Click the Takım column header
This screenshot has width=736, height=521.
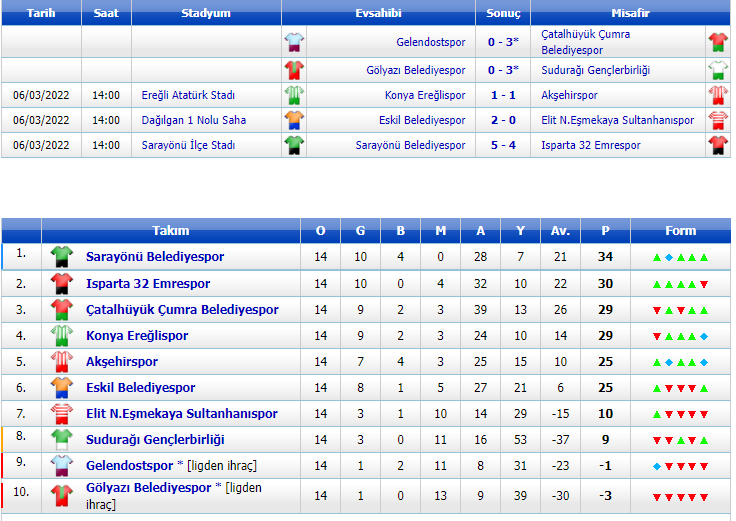[170, 231]
